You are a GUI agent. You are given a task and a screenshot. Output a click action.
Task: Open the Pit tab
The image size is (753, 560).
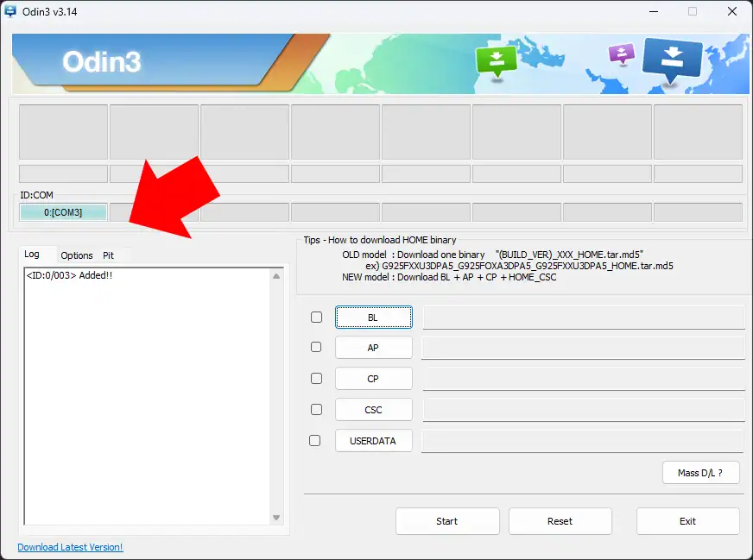[109, 255]
